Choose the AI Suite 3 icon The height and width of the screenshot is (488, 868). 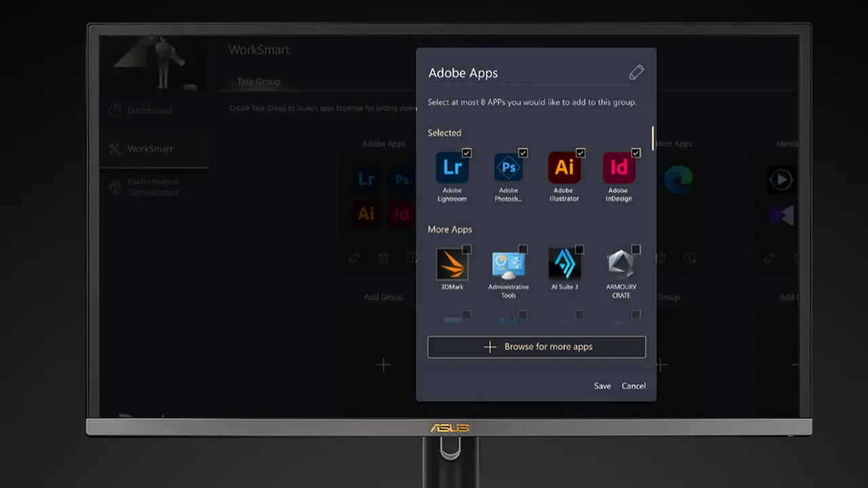tap(564, 264)
